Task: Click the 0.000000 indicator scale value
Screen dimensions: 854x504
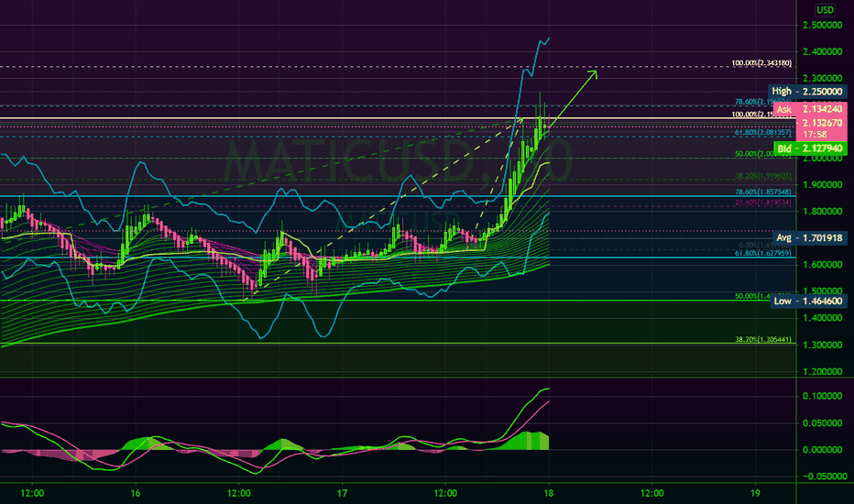Action: pos(823,450)
